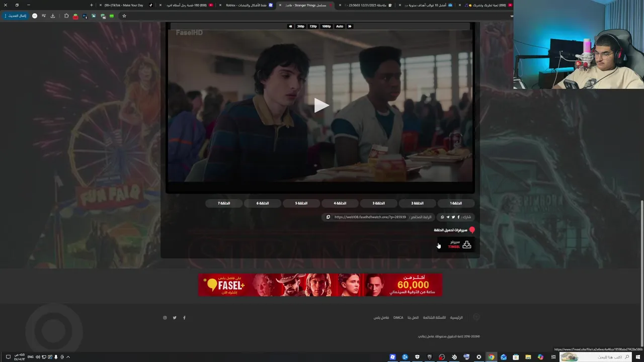Open episode الحلقة 4
Screen dimensions: 644x362
[x=340, y=203]
